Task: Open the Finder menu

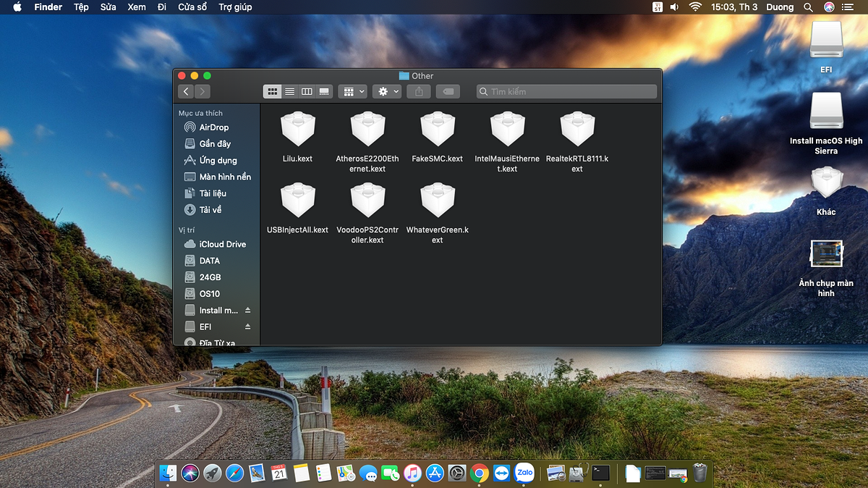Action: [48, 7]
